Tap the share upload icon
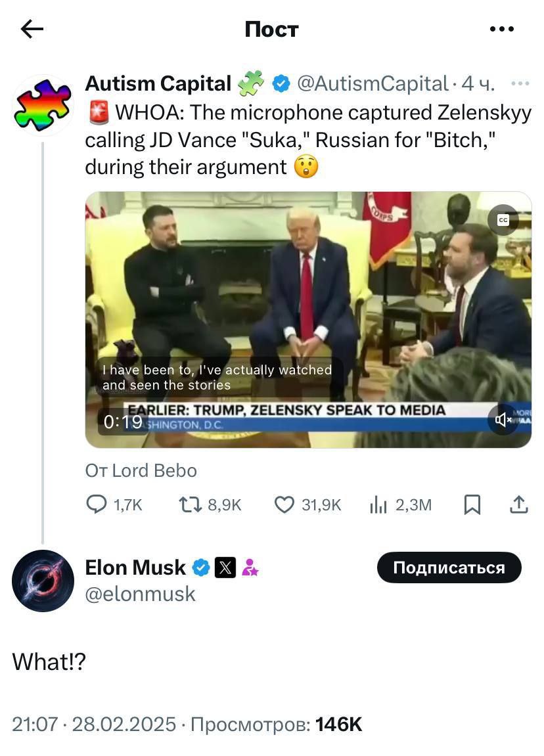Viewport: 544px width, 756px height. 518,504
